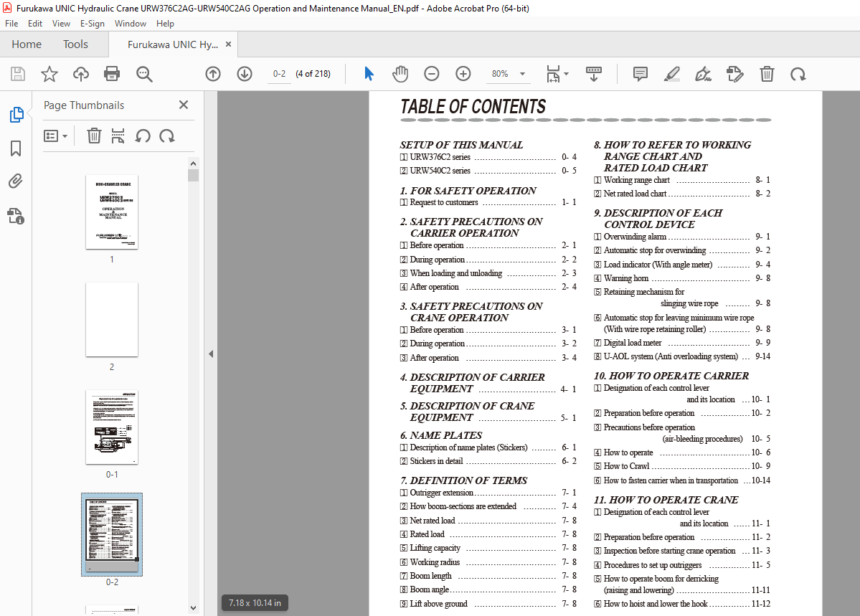Print the document with printer icon
This screenshot has width=860, height=616.
click(x=112, y=74)
